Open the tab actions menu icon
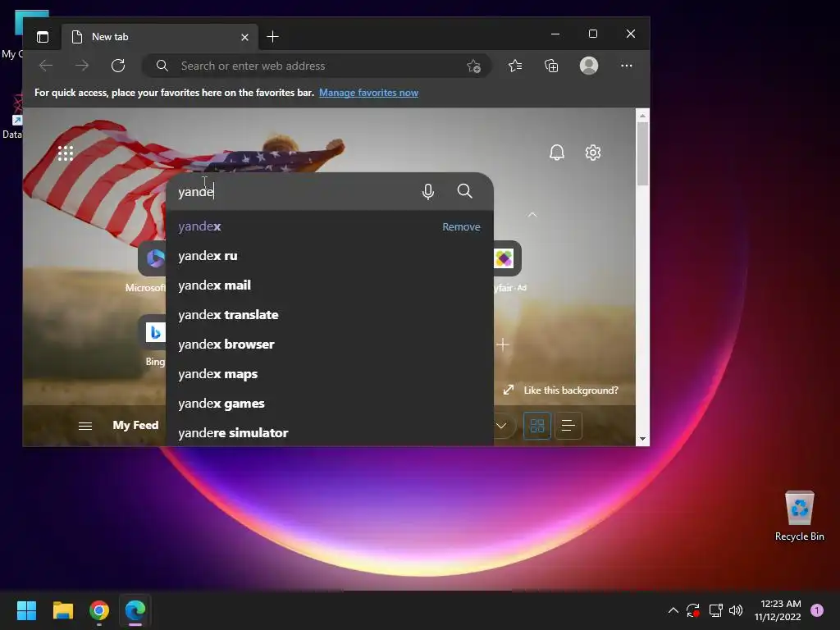 click(x=43, y=37)
